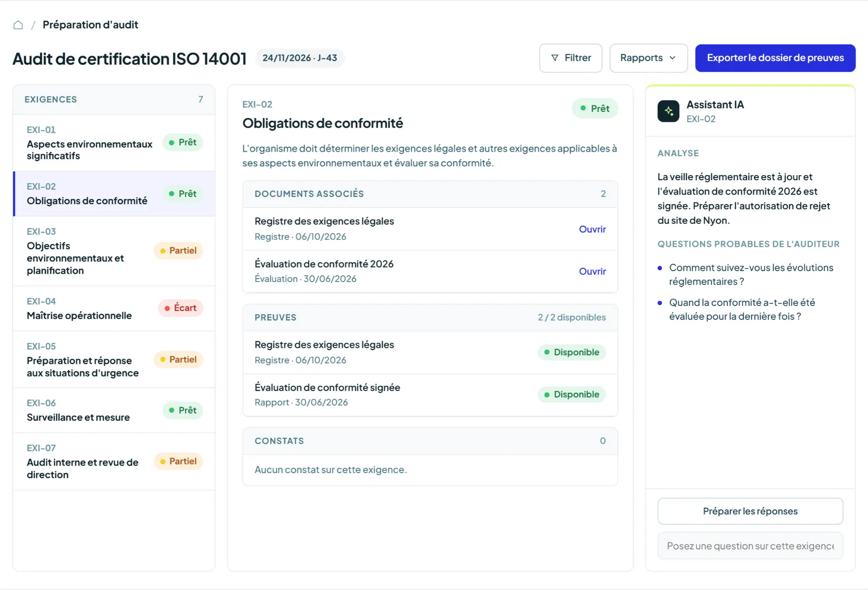Select EXI-05 Préparation et réponse aux situations d'urgence
Screen dimensions: 868x590
(114, 360)
